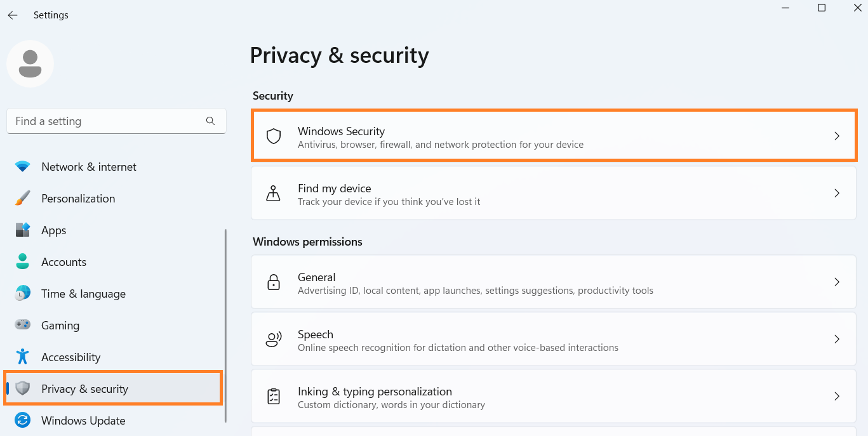Open Find my device chevron arrow

coord(837,194)
